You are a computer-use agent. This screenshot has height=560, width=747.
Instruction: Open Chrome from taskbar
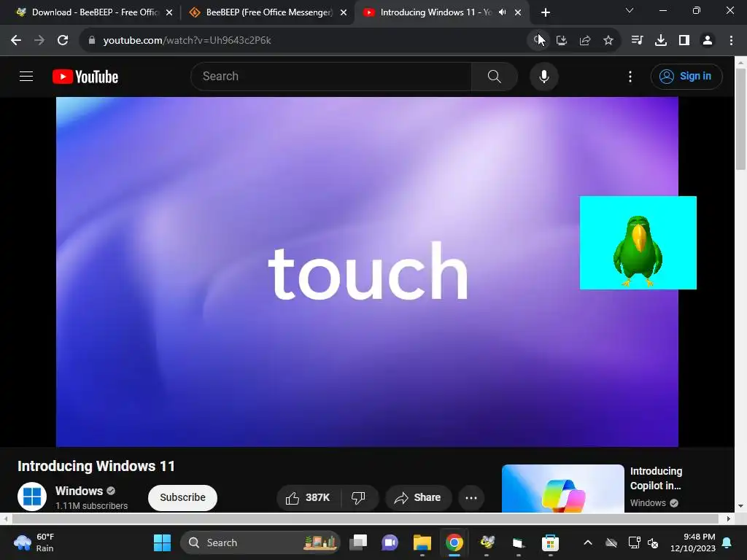pos(454,542)
